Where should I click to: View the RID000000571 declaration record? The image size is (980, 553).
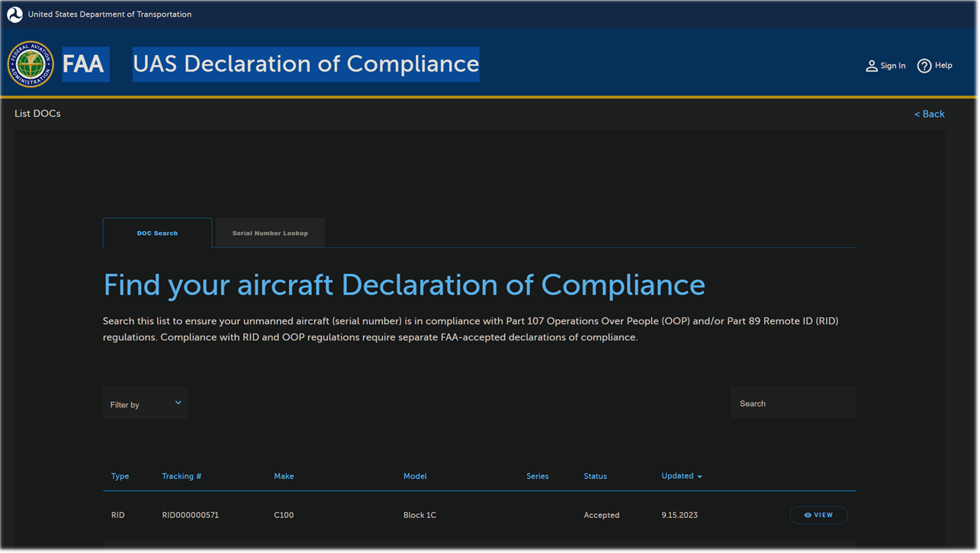click(818, 516)
